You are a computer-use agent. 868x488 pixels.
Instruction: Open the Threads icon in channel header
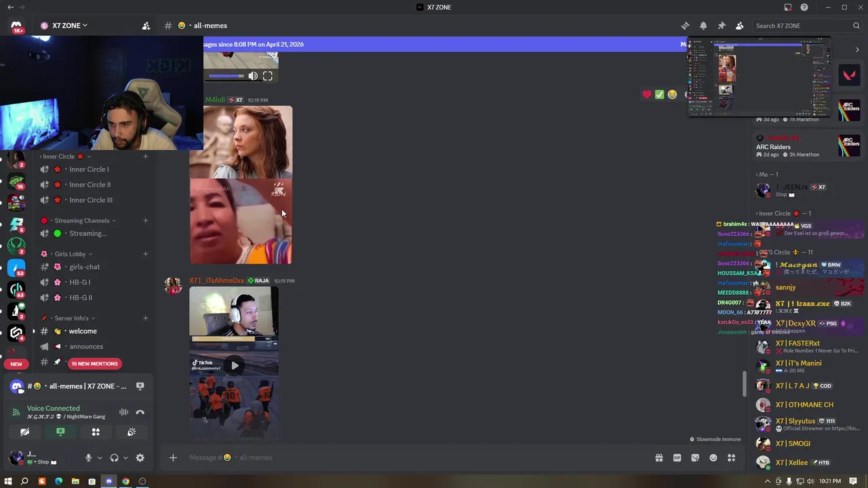click(x=685, y=26)
